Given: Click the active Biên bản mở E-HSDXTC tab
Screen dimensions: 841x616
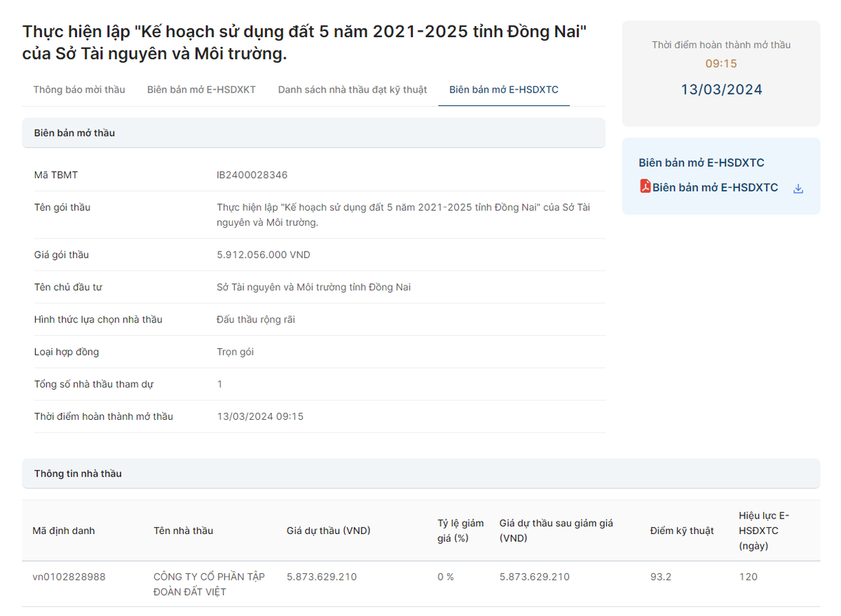Looking at the screenshot, I should [503, 90].
